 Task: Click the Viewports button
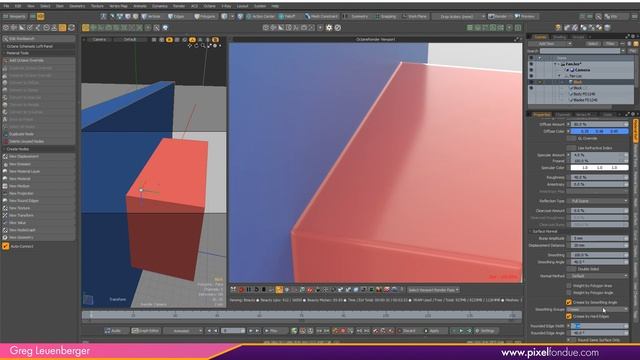[x=14, y=17]
